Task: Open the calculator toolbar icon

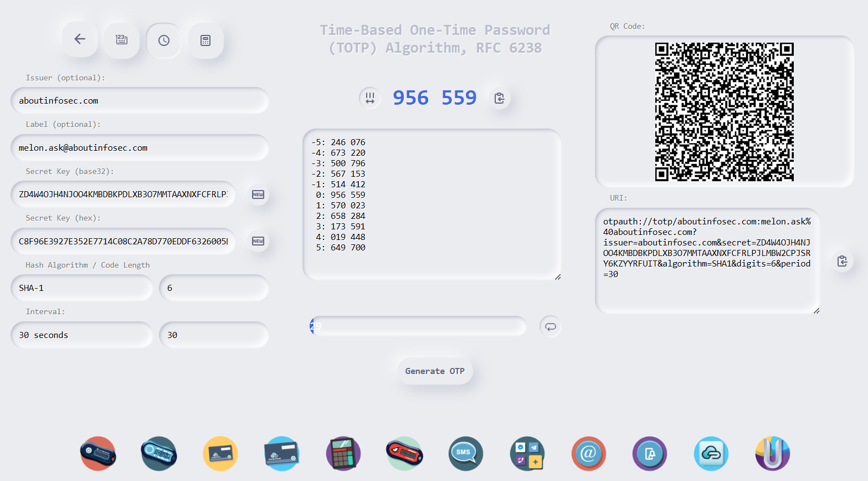Action: 206,40
